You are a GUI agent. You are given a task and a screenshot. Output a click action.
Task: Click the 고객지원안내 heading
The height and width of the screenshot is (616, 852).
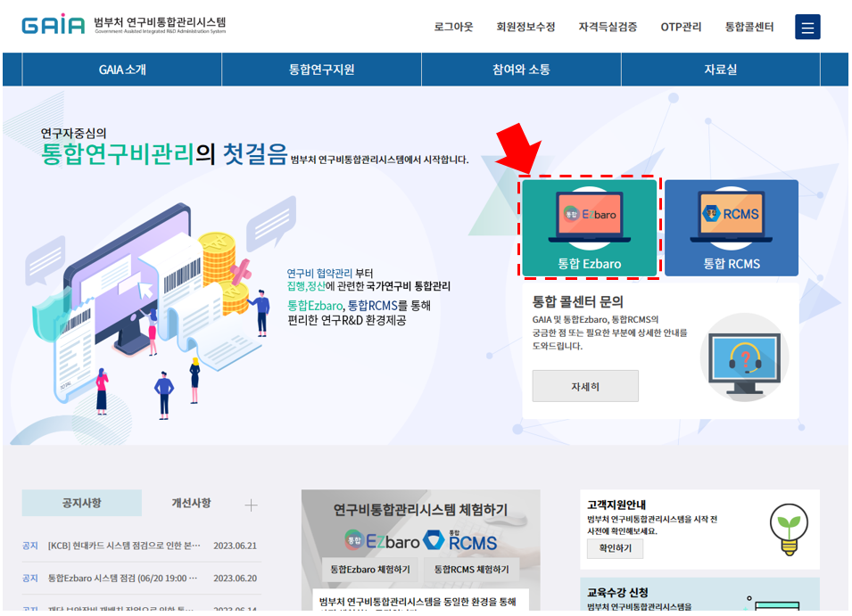pos(616,505)
